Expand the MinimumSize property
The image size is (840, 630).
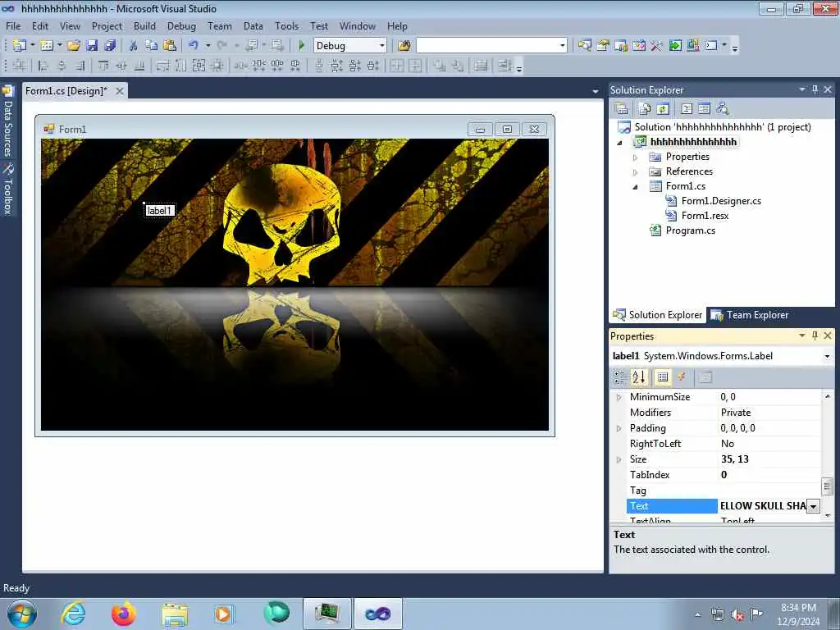[x=619, y=397]
